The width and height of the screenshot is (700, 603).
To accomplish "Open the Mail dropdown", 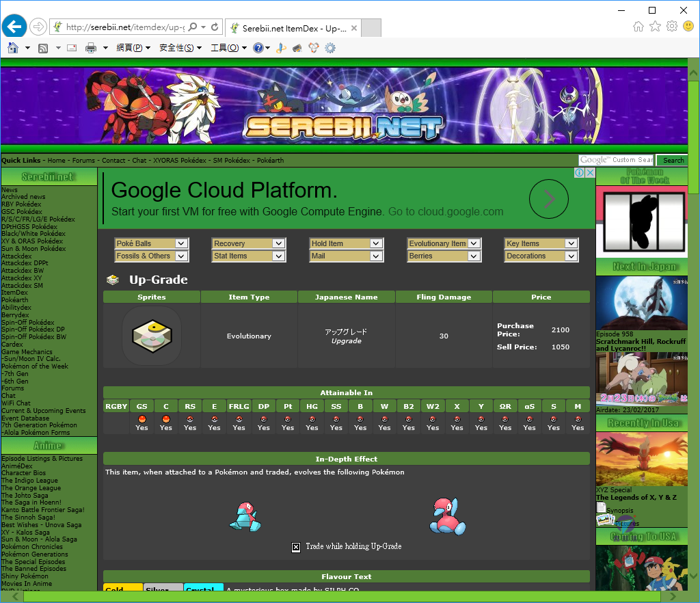I will 346,256.
